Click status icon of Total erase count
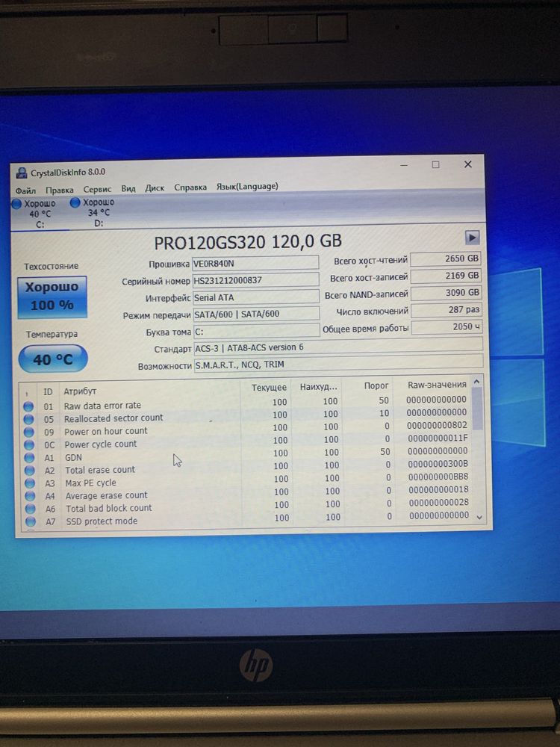The image size is (560, 747). click(30, 471)
